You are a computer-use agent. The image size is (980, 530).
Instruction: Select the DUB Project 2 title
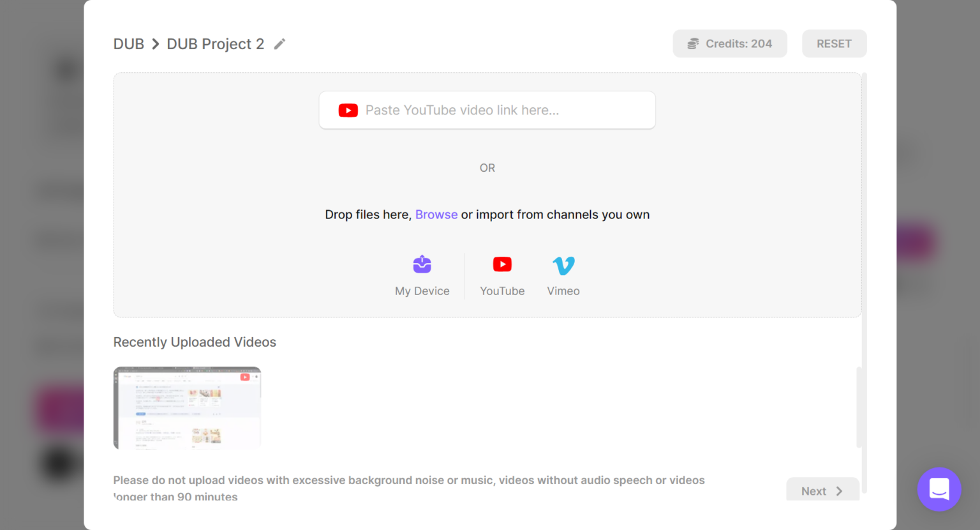click(215, 44)
